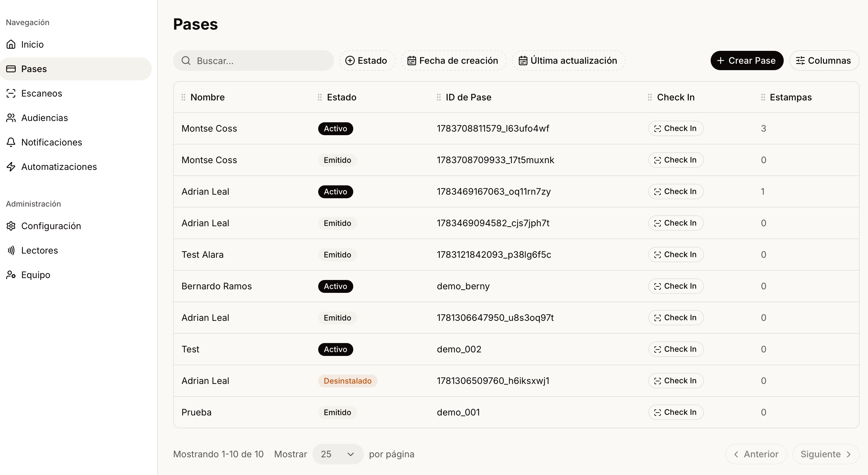Click the Lectores reader signal icon
The width and height of the screenshot is (868, 475).
pyautogui.click(x=11, y=250)
